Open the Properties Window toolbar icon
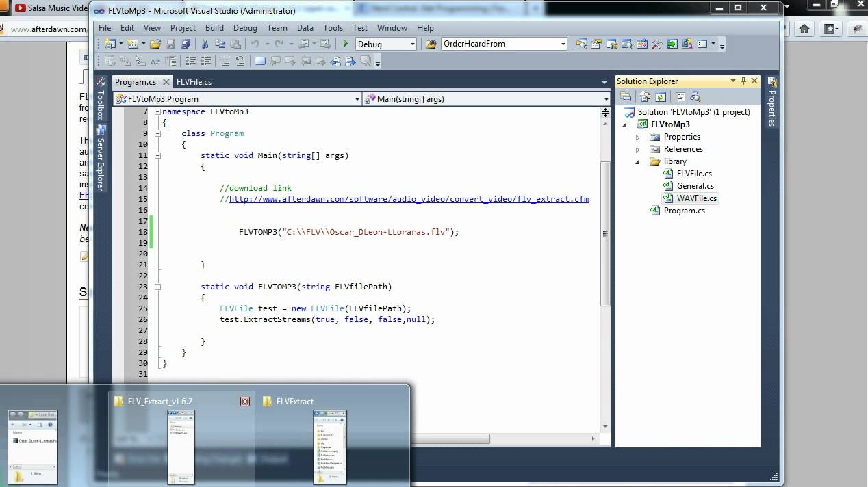 coord(596,44)
